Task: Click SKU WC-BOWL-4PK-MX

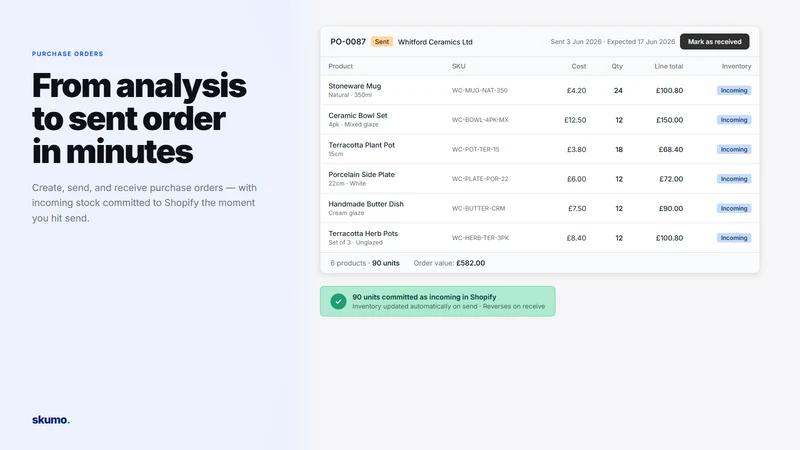Action: coord(480,120)
